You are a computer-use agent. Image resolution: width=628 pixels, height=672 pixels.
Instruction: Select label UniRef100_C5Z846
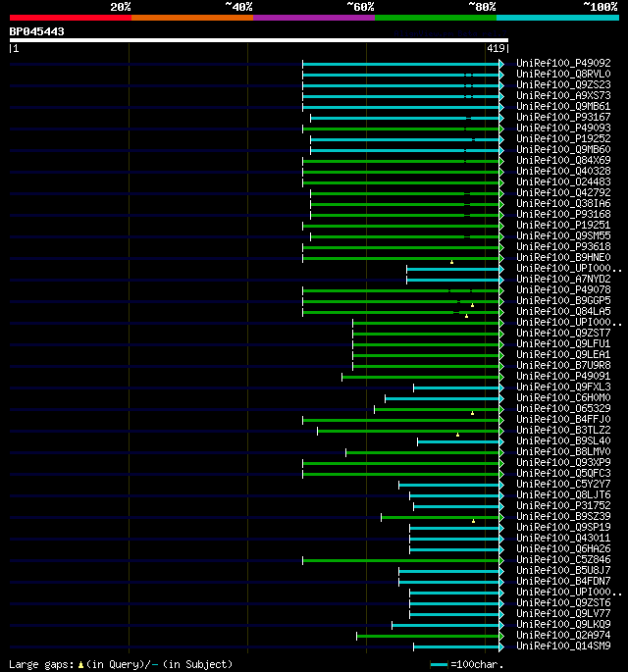pyautogui.click(x=563, y=560)
